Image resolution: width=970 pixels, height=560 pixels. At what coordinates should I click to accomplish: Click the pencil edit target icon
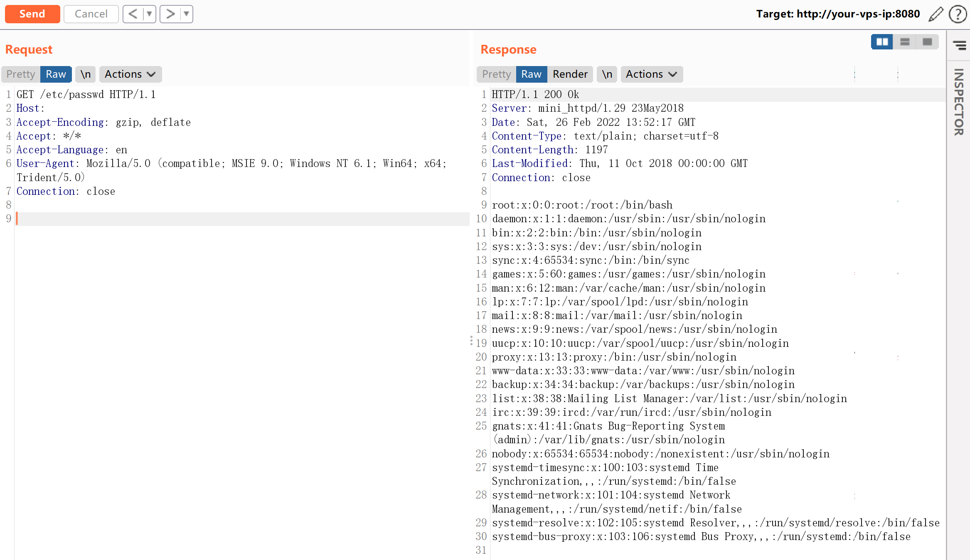[x=936, y=14]
